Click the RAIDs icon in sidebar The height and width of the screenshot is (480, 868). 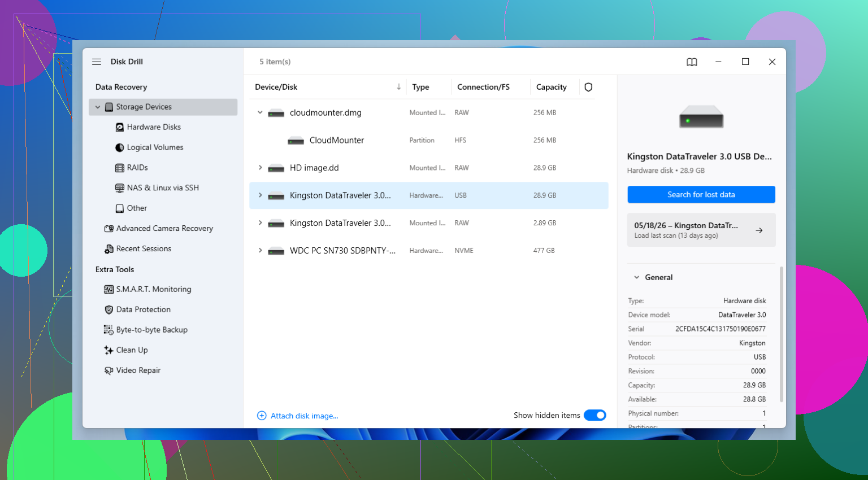(x=120, y=168)
